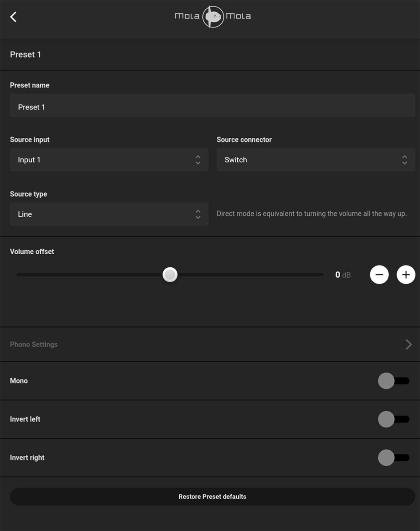Click the Volume offset slider handle

[x=170, y=275]
